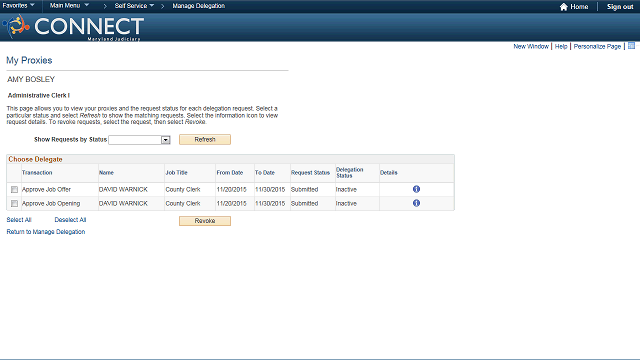
Task: Sort by Name column header
Action: coord(106,173)
